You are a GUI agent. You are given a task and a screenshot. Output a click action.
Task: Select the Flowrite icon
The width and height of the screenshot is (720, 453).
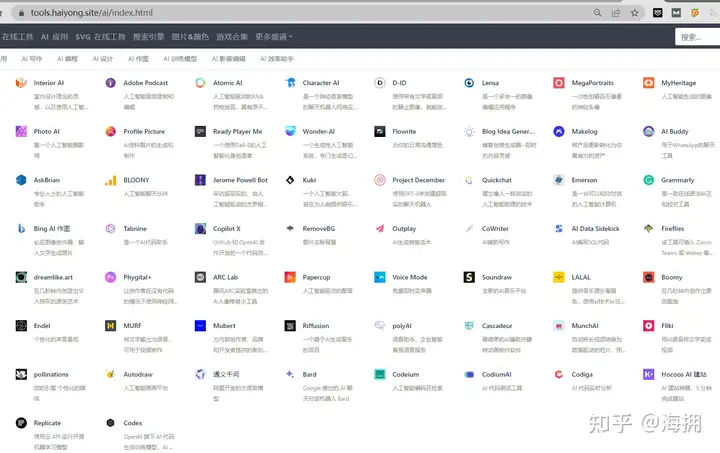[380, 131]
